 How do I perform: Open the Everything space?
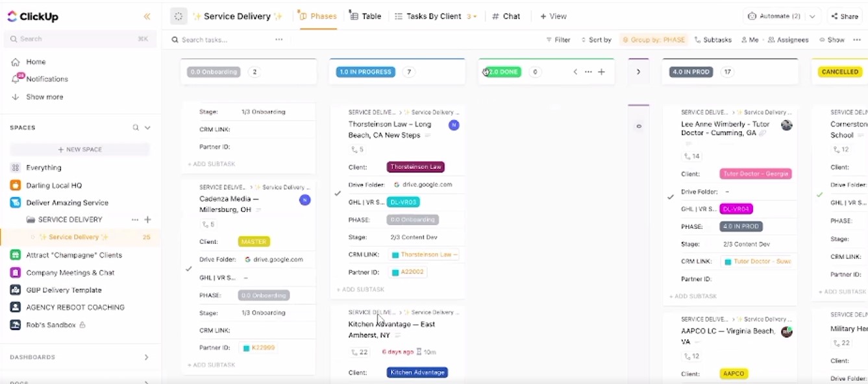43,167
